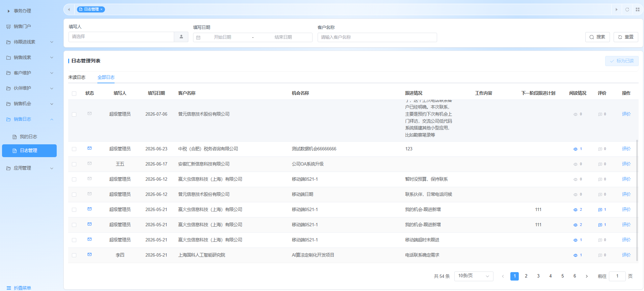Click the 重置 reset button

(x=626, y=37)
